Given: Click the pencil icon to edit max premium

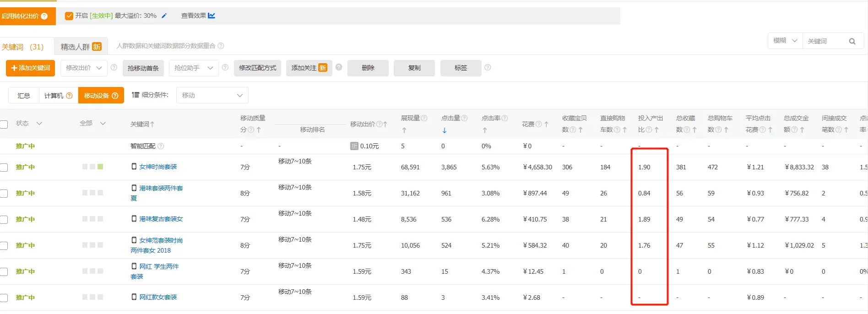Looking at the screenshot, I should (164, 16).
